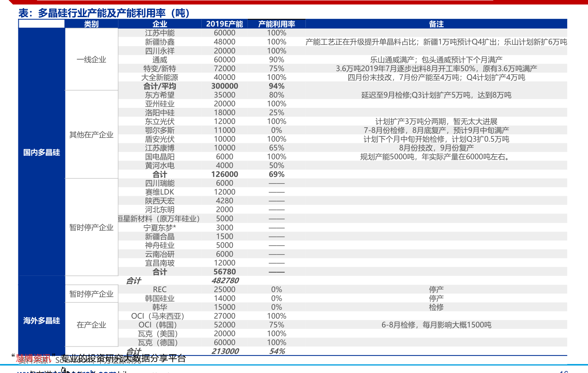Click company name 河北东明
The height and width of the screenshot is (373, 588).
(x=160, y=210)
